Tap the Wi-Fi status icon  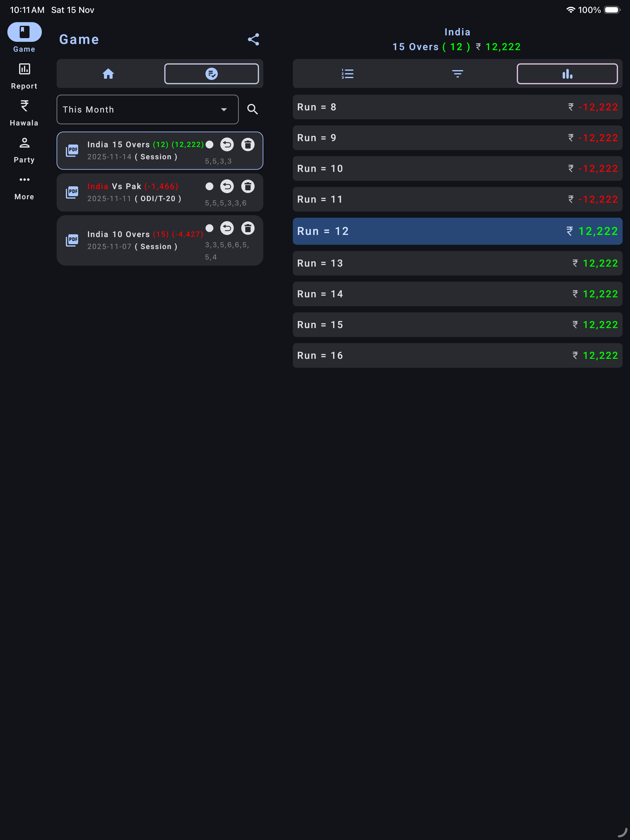tap(570, 10)
